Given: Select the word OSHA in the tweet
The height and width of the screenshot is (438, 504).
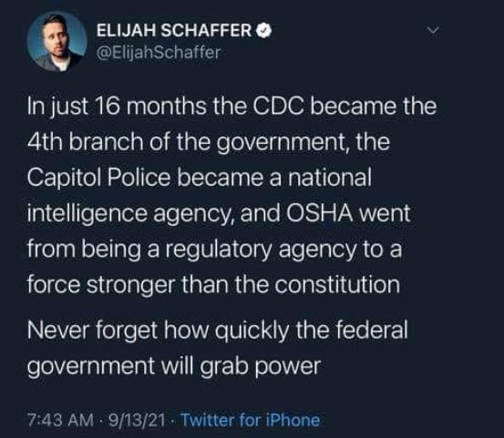Looking at the screenshot, I should [x=319, y=213].
